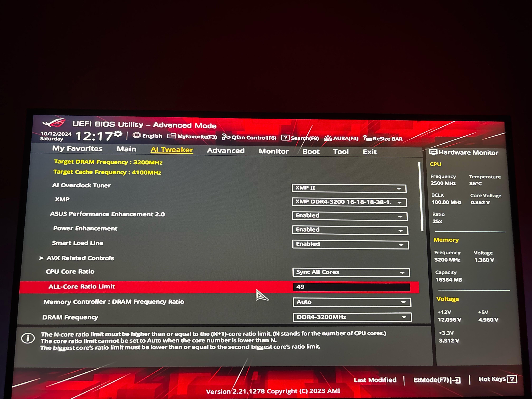Click the MyFavorite(F3) button
This screenshot has width=532, height=399.
[x=192, y=136]
